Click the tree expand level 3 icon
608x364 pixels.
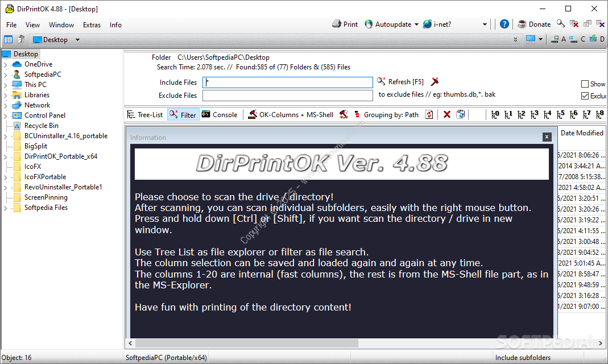pos(535,115)
